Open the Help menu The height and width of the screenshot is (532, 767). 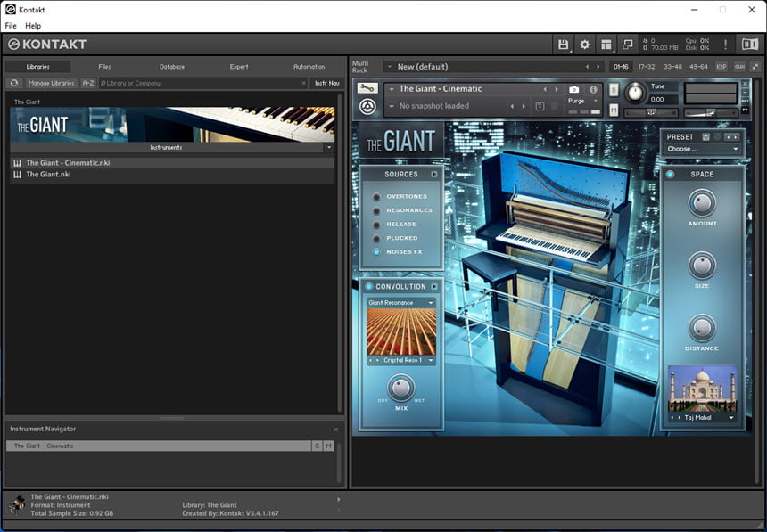(x=33, y=26)
